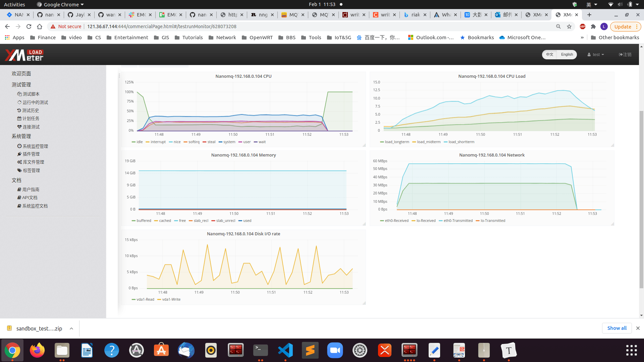Open the test user dropdown
Screen dimensions: 644x362
click(596, 55)
